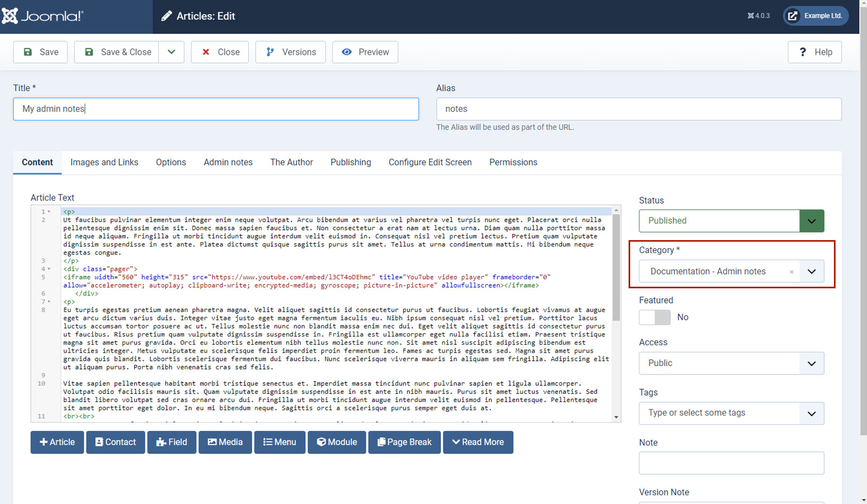Click the article text editor scrollbar
The width and height of the screenshot is (867, 504).
pyautogui.click(x=616, y=314)
